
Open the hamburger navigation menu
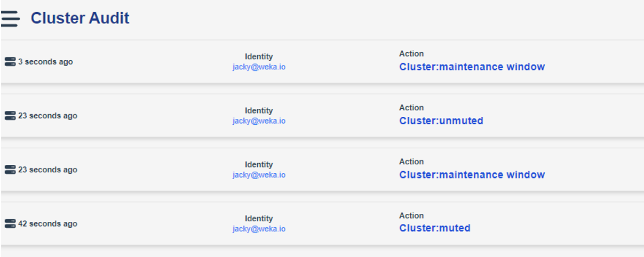(x=10, y=19)
